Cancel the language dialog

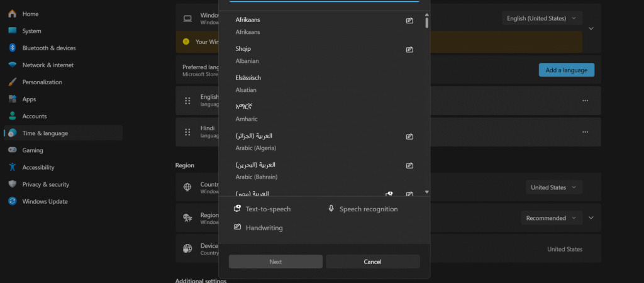click(x=373, y=262)
